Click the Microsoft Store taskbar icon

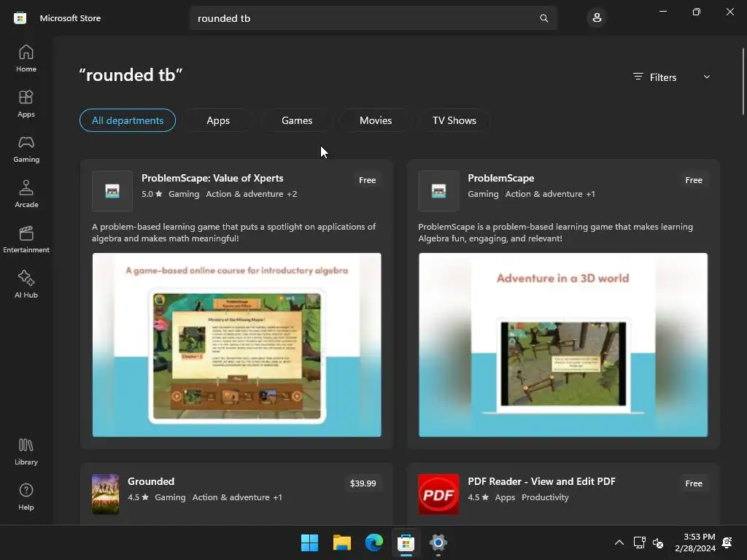pyautogui.click(x=406, y=542)
